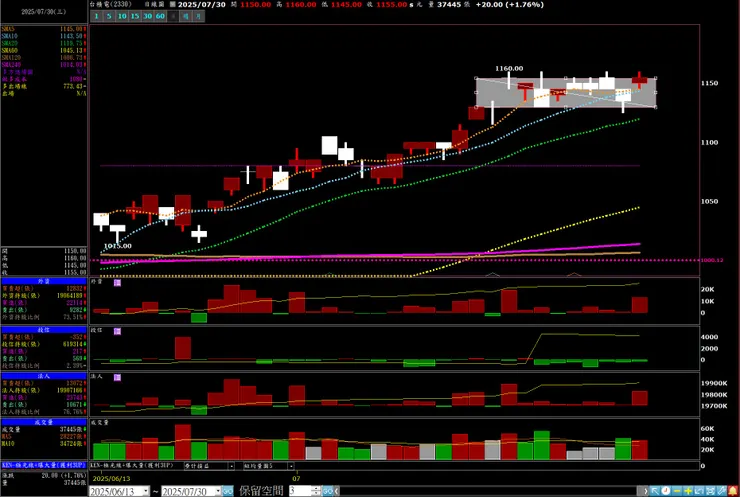Image resolution: width=740 pixels, height=497 pixels.
Task: Click the gray highlighted rectangle drawing on chart
Action: [566, 93]
